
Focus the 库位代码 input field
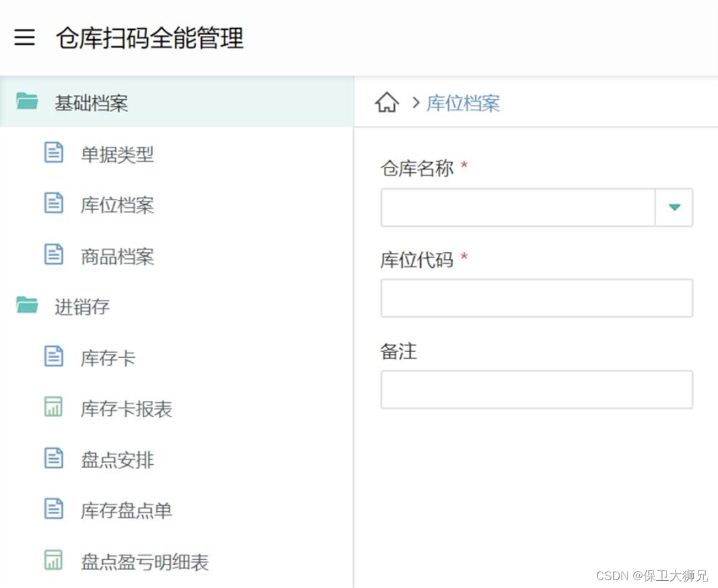tap(537, 298)
